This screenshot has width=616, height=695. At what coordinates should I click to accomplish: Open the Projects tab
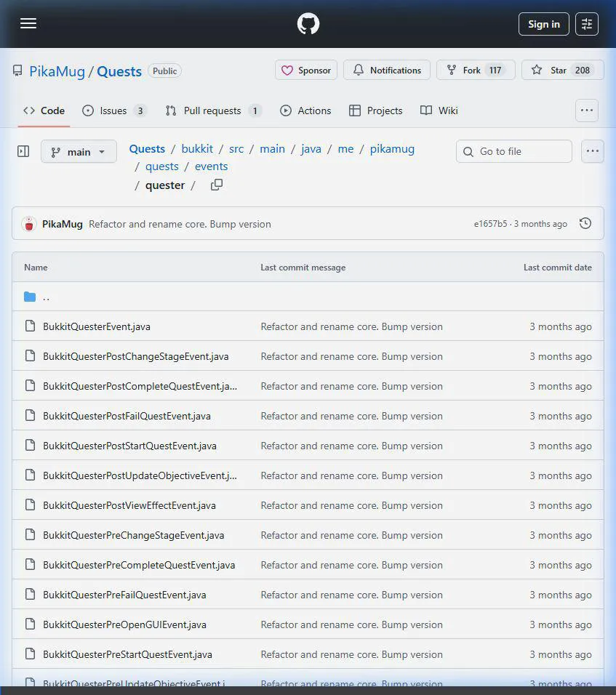coord(375,111)
